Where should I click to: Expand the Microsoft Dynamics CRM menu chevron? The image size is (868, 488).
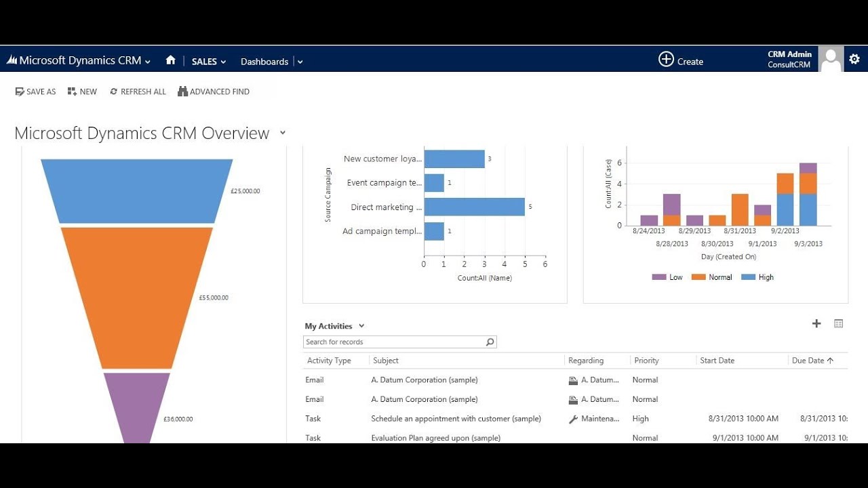click(x=148, y=62)
